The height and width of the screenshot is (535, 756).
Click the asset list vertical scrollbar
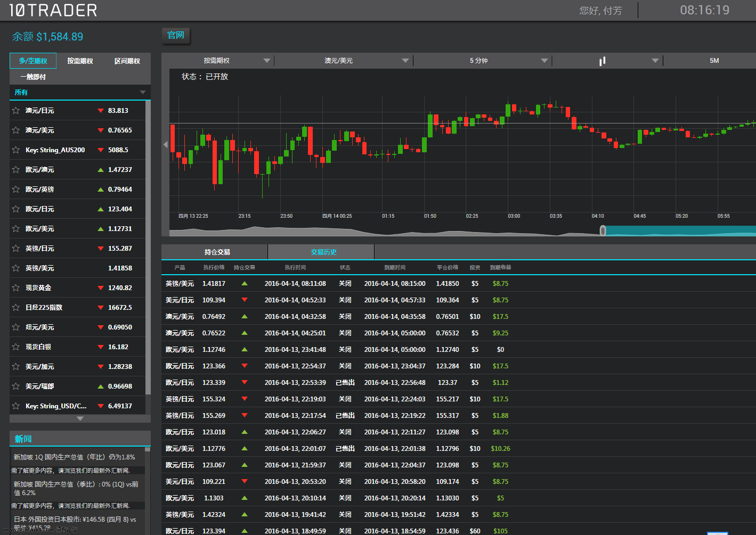click(148, 248)
